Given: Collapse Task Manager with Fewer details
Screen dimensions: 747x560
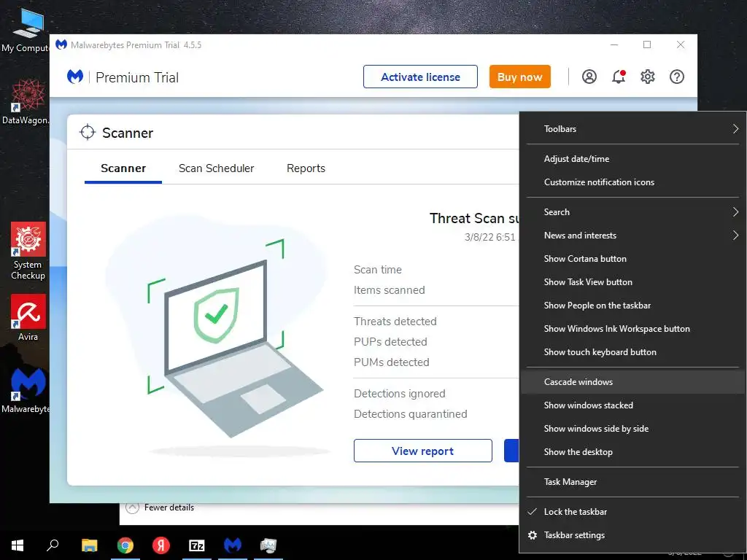Looking at the screenshot, I should [160, 507].
